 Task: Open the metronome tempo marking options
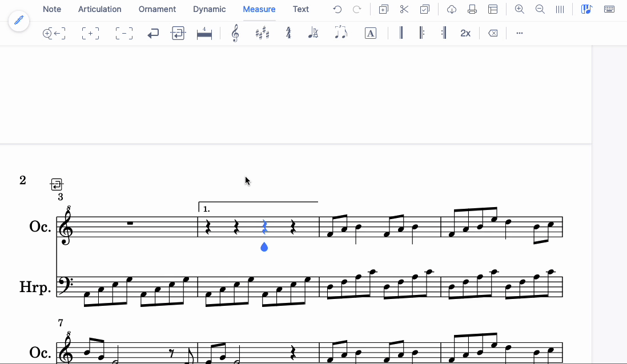313,33
